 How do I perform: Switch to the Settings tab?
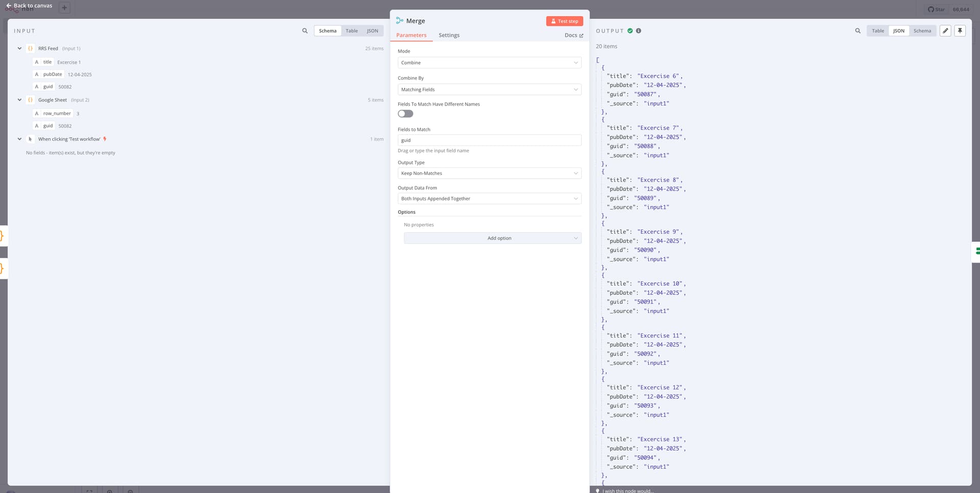(x=449, y=35)
